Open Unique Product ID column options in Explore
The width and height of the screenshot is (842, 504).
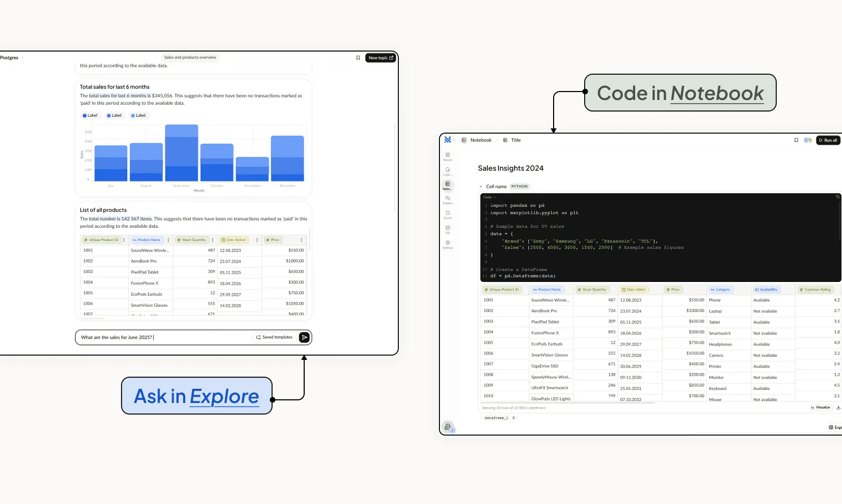[124, 240]
